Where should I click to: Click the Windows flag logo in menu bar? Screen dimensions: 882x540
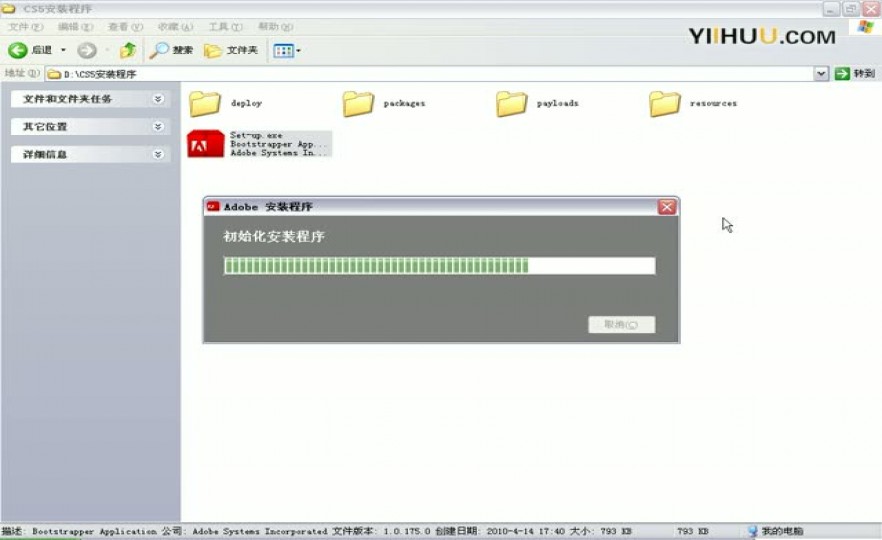click(865, 27)
